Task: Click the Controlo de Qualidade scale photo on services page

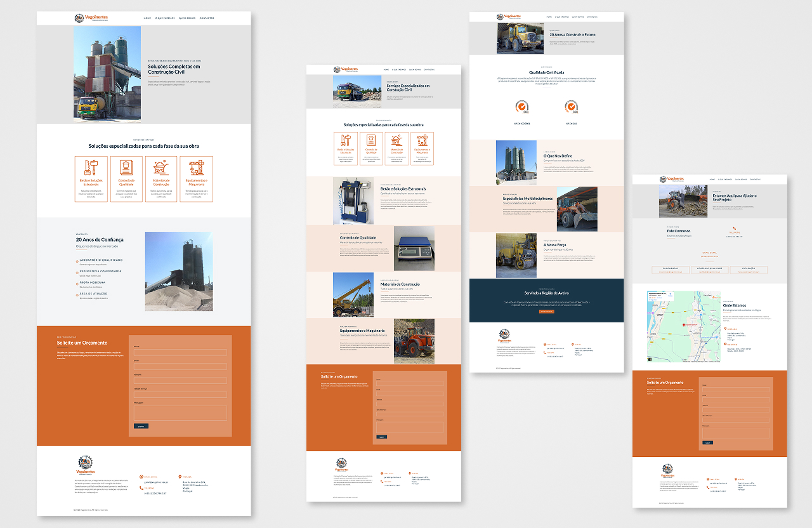Action: coord(414,248)
